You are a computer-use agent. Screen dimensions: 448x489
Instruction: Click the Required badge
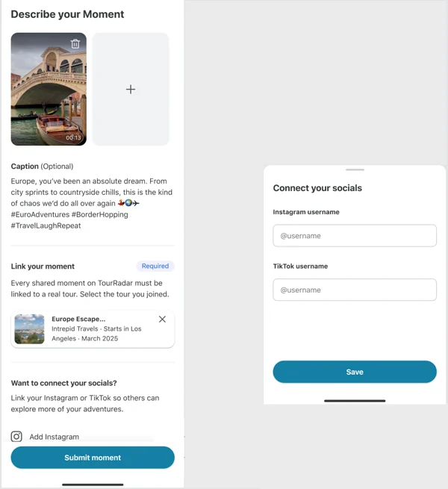coord(155,266)
